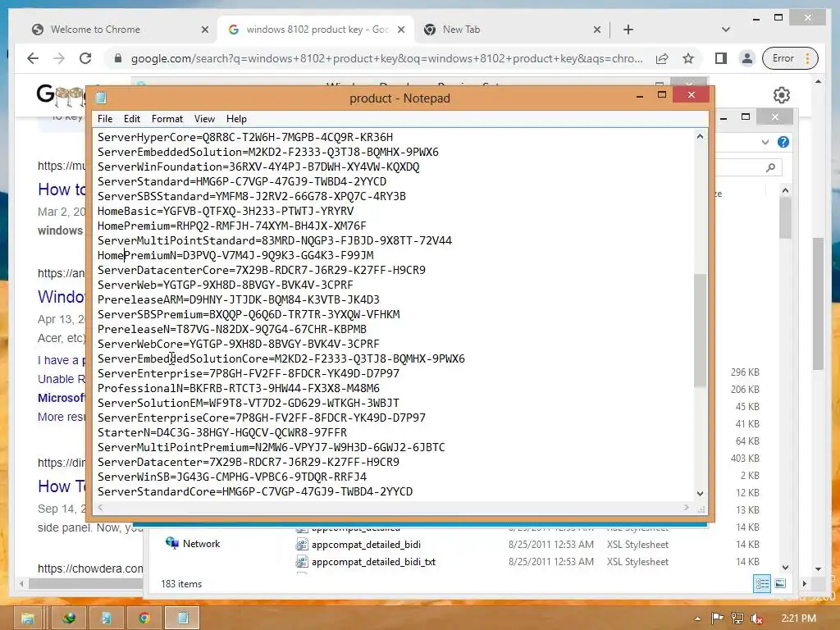Screen dimensions: 840x630
Task: Open File Explorer from the taskbar
Action: (27, 619)
